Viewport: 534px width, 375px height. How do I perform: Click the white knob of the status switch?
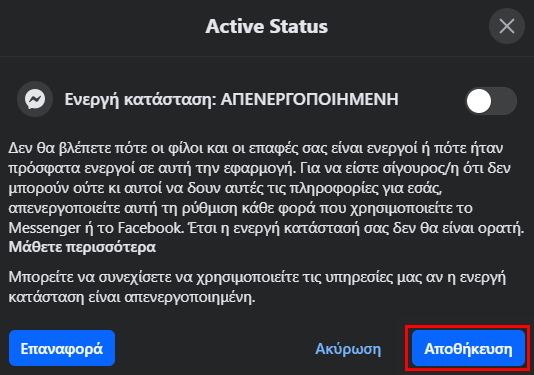(x=479, y=101)
